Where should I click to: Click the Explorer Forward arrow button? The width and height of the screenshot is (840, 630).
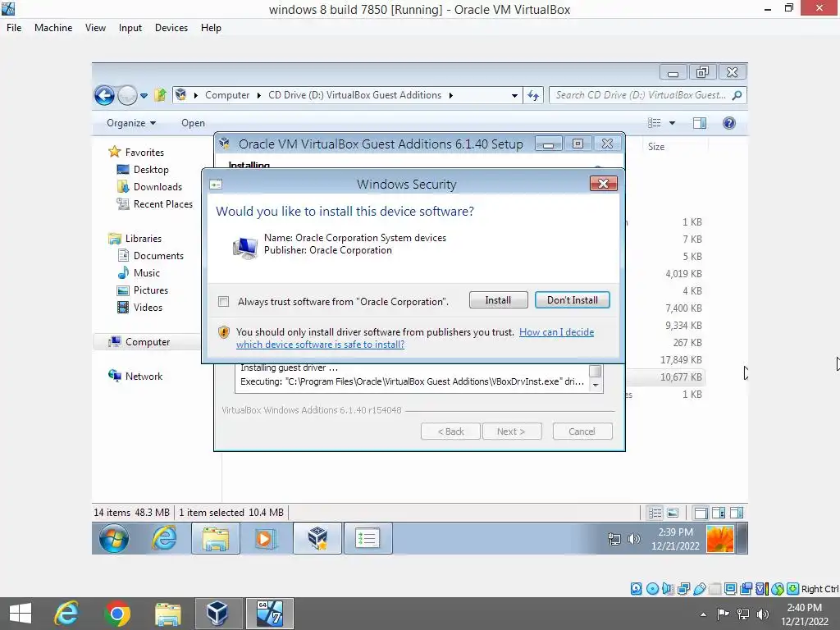(x=127, y=95)
